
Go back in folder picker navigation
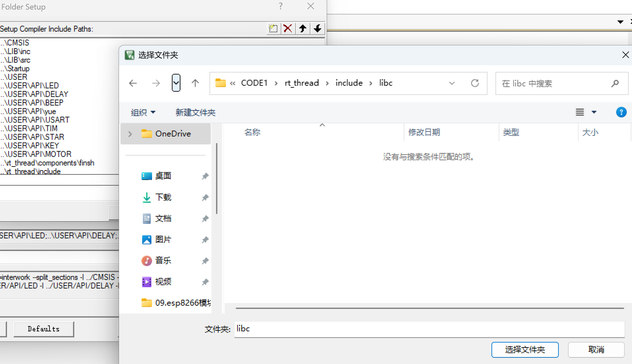(133, 83)
